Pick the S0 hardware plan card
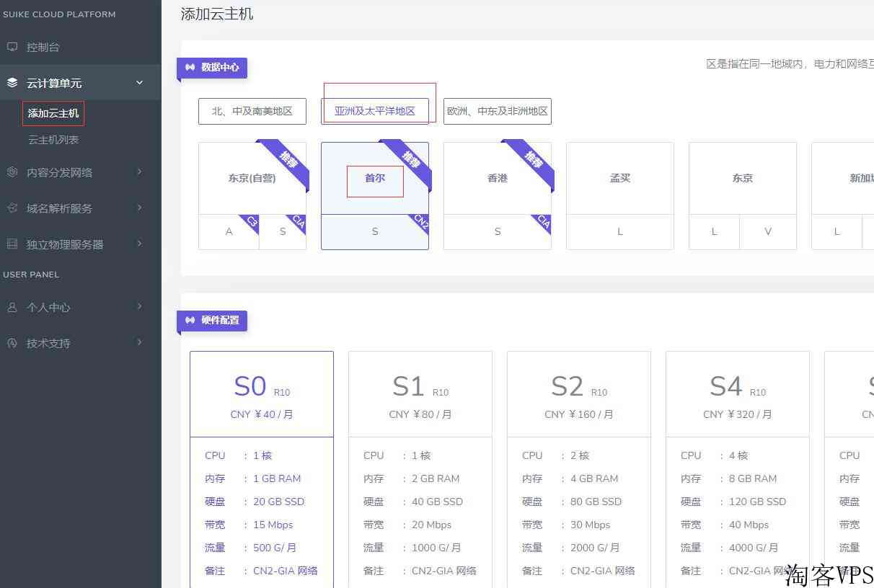 click(262, 469)
